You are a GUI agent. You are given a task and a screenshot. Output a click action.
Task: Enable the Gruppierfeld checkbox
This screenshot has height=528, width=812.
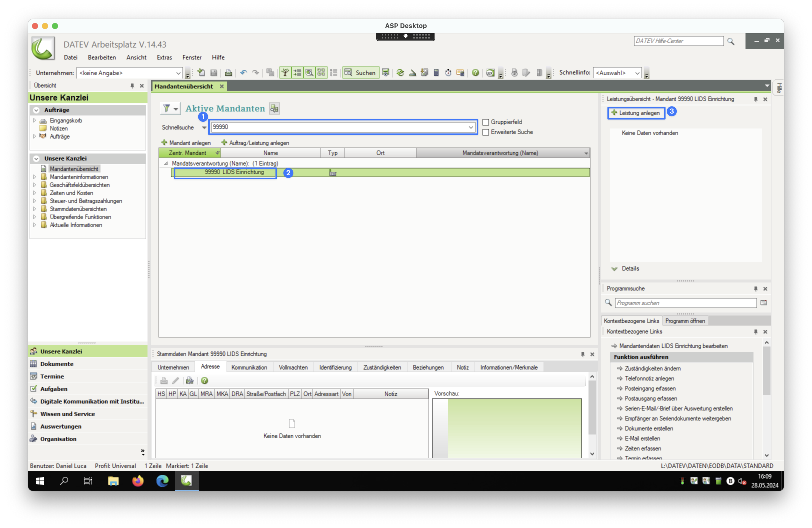[x=486, y=122]
